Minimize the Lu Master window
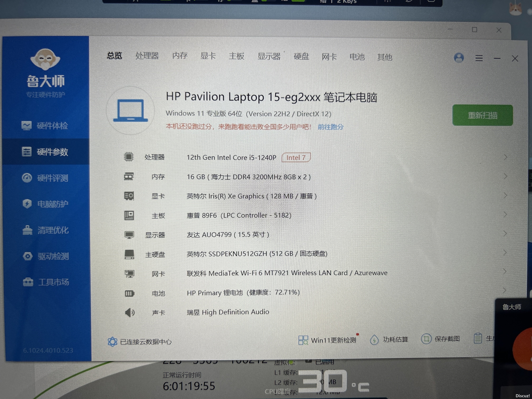Image resolution: width=532 pixels, height=399 pixels. [x=497, y=58]
